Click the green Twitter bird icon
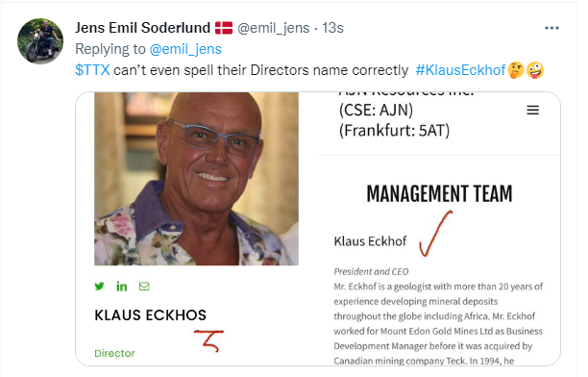The image size is (588, 377). pyautogui.click(x=99, y=287)
